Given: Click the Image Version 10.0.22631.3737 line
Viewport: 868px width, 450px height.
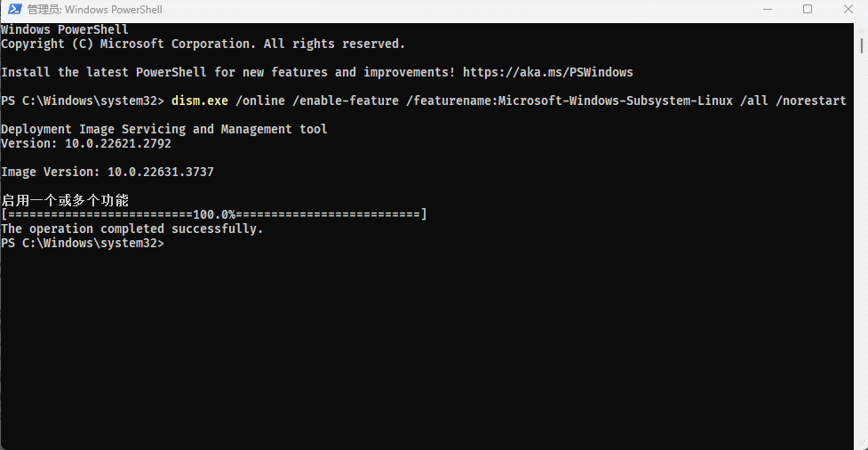Looking at the screenshot, I should coord(108,172).
